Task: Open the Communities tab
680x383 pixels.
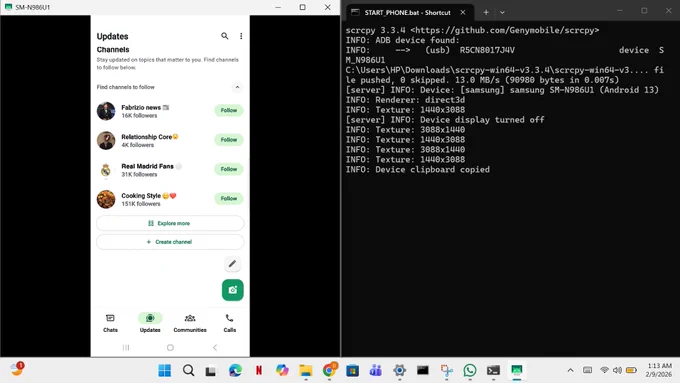Action: [190, 324]
